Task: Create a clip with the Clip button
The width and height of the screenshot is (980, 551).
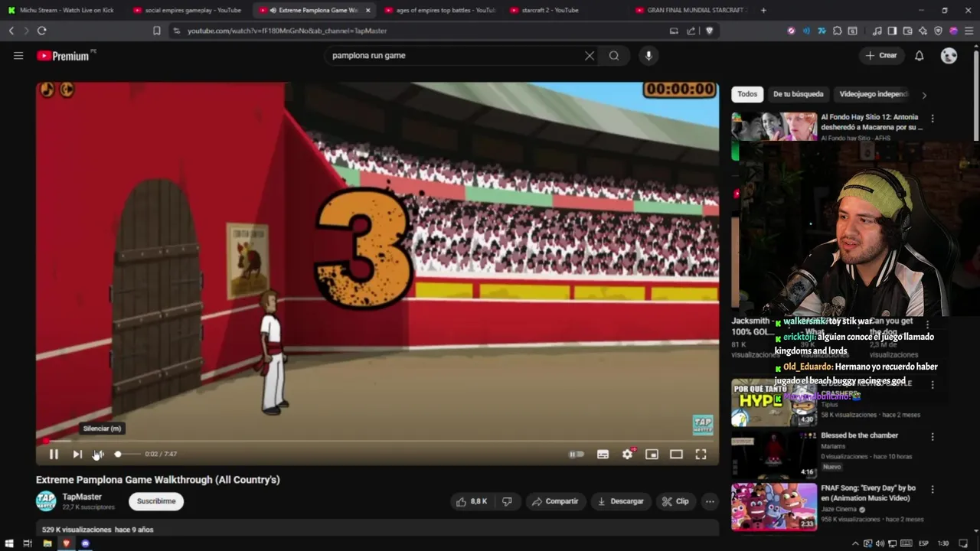Action: click(675, 501)
